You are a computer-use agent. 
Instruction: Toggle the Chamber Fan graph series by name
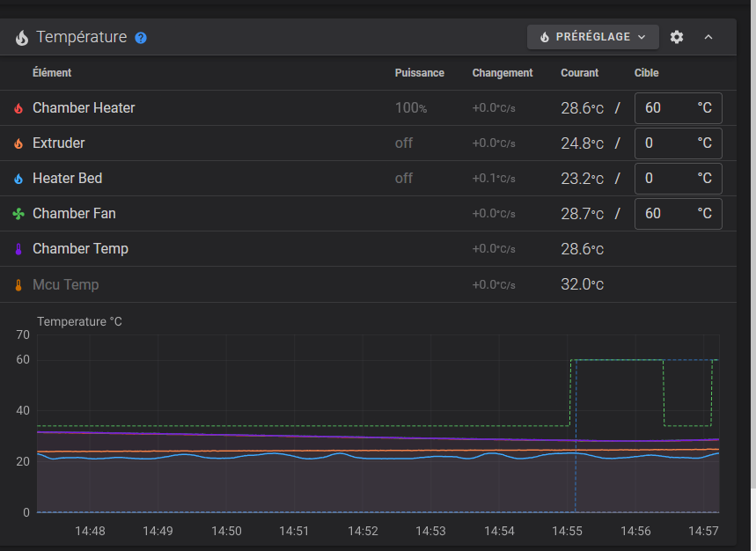pyautogui.click(x=74, y=214)
